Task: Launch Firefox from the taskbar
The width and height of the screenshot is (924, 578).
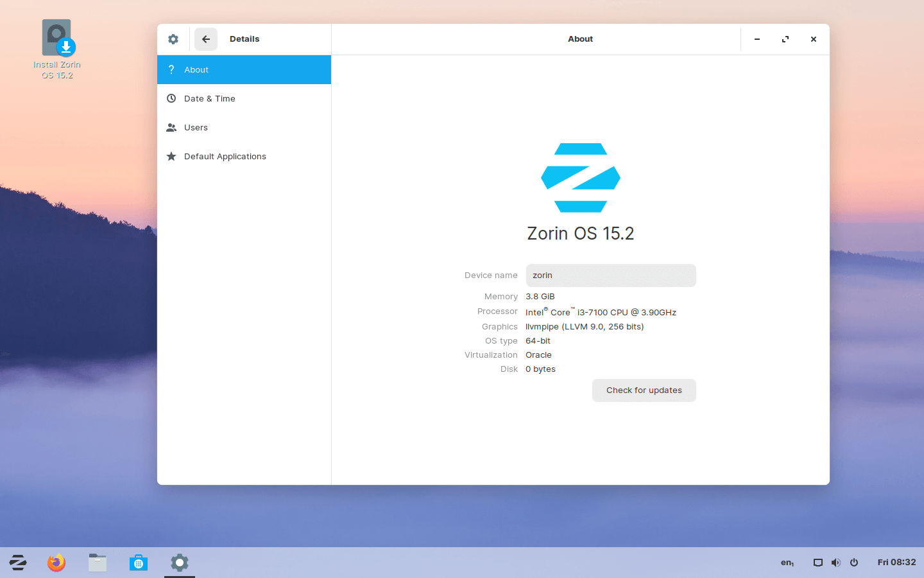Action: click(x=56, y=563)
